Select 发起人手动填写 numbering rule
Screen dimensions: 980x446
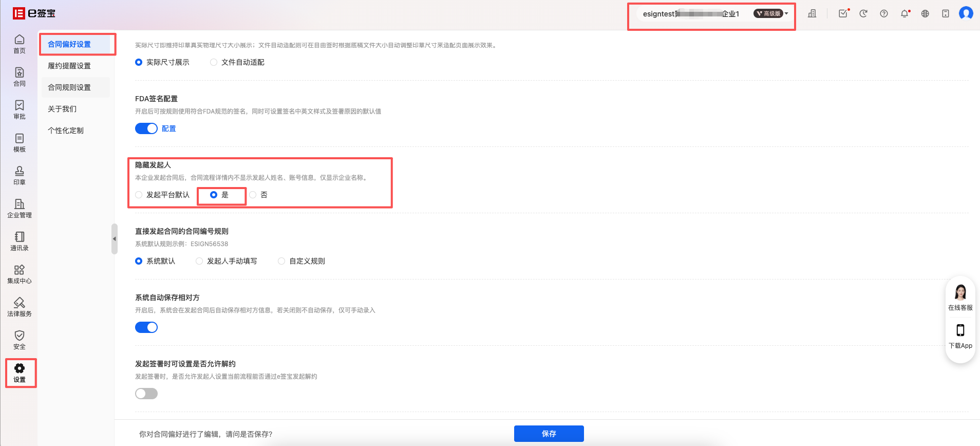(x=199, y=261)
